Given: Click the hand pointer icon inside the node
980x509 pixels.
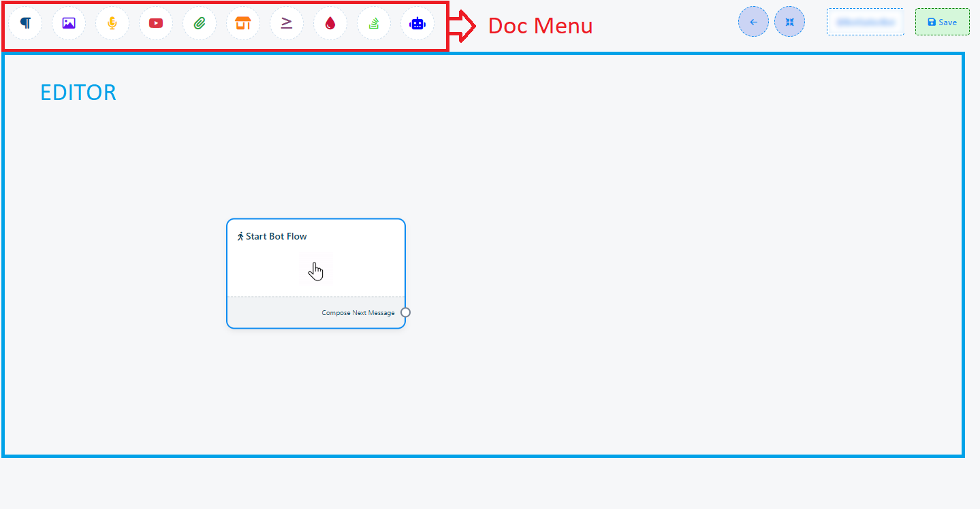Looking at the screenshot, I should [x=315, y=271].
